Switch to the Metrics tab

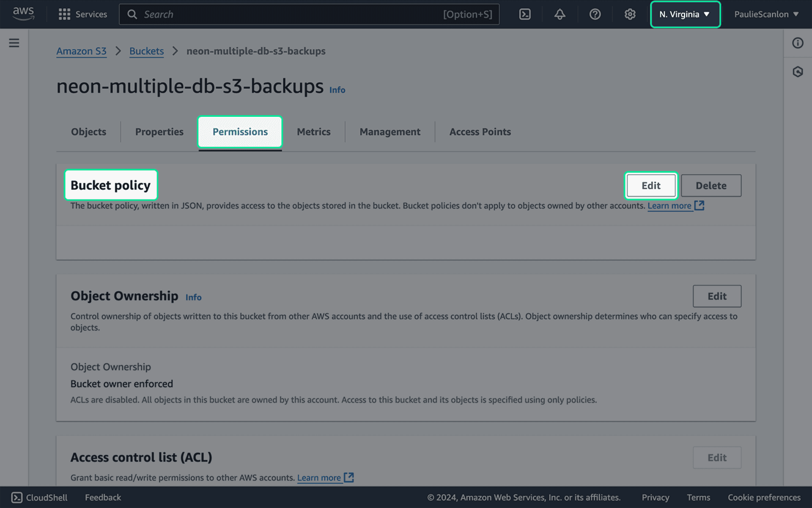[x=313, y=132]
